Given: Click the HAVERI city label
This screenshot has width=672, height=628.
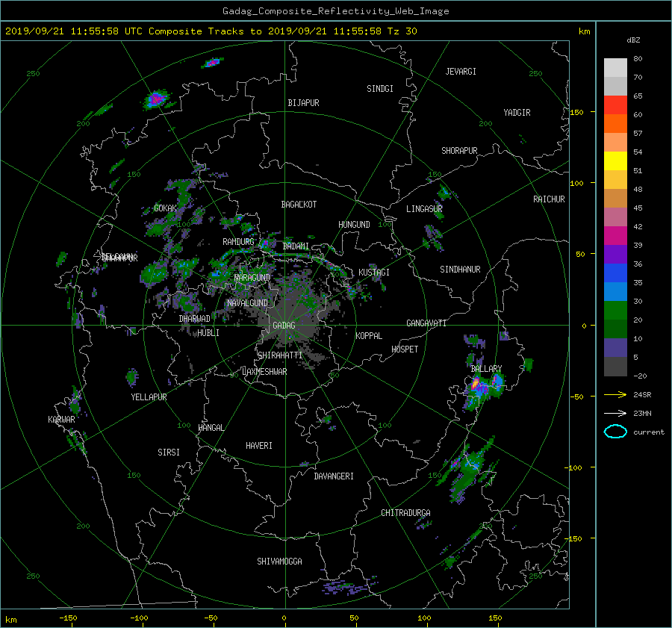Looking at the screenshot, I should pos(259,446).
